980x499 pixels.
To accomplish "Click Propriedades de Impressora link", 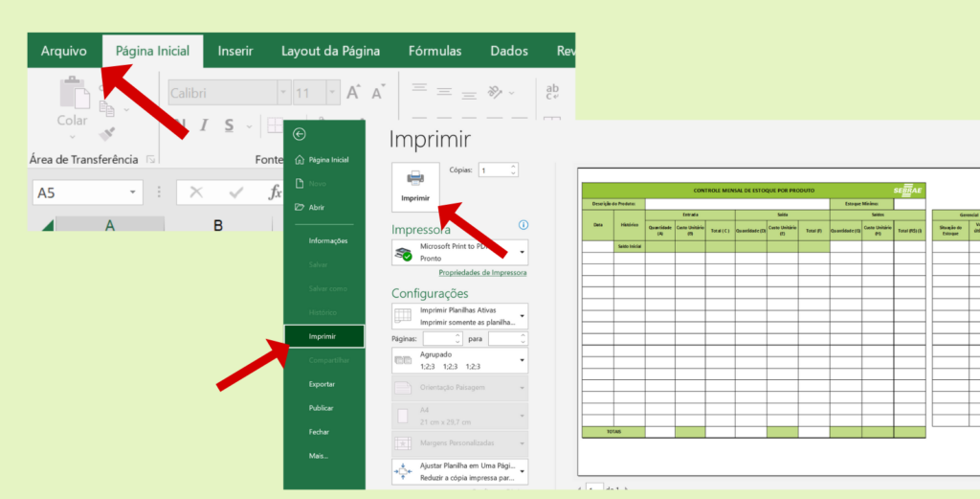I will pyautogui.click(x=482, y=273).
